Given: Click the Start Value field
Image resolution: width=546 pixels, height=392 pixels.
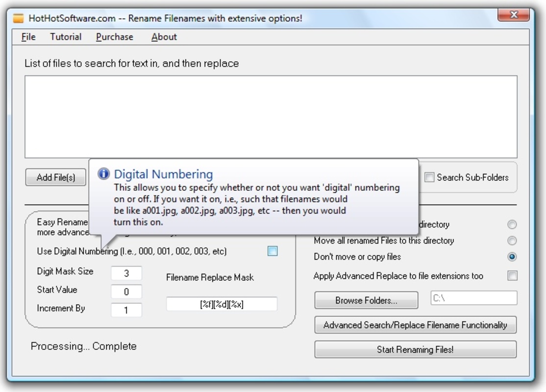Looking at the screenshot, I should [126, 292].
